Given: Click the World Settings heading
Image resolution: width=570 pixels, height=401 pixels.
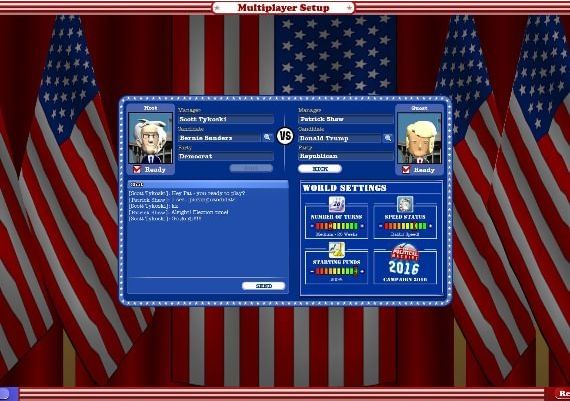Looking at the screenshot, I should (x=344, y=188).
